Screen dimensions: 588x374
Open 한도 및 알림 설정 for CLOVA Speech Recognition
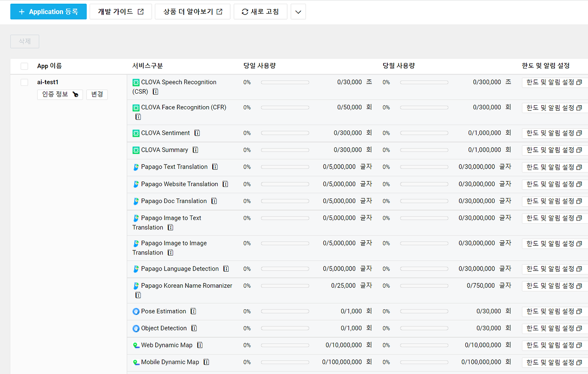click(x=555, y=83)
